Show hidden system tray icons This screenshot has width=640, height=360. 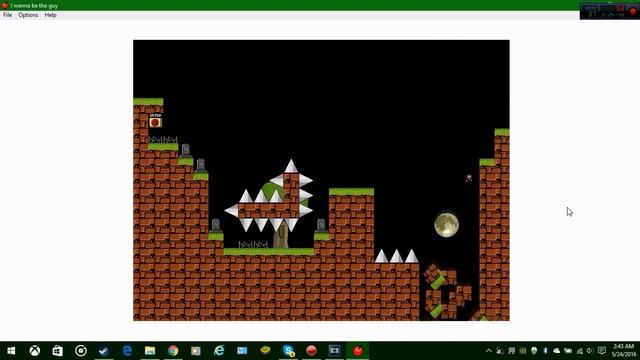(x=489, y=351)
